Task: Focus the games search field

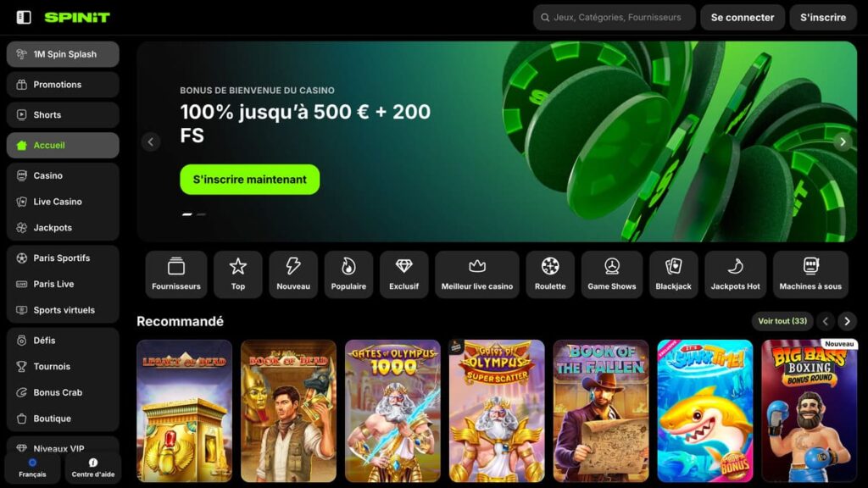Action: click(x=615, y=17)
